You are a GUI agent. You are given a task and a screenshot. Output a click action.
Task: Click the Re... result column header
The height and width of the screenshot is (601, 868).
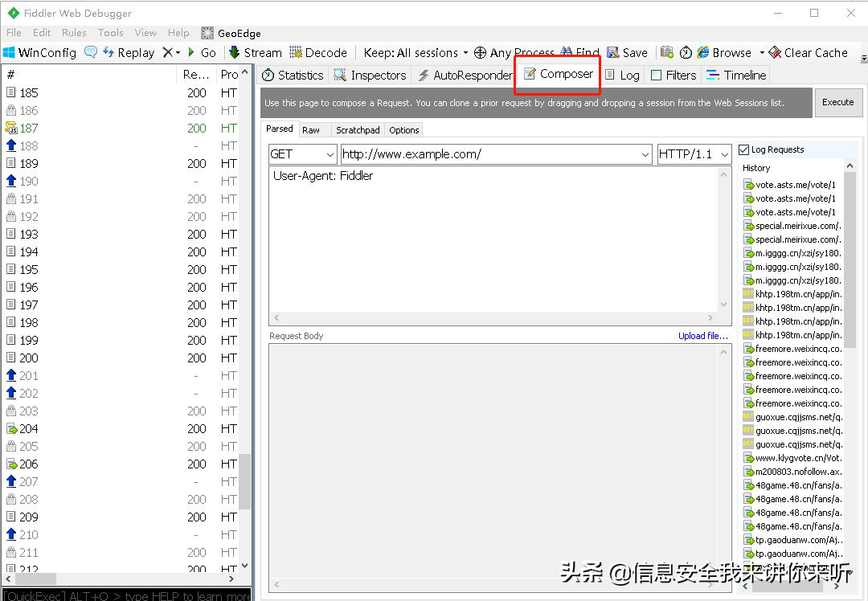(x=196, y=74)
